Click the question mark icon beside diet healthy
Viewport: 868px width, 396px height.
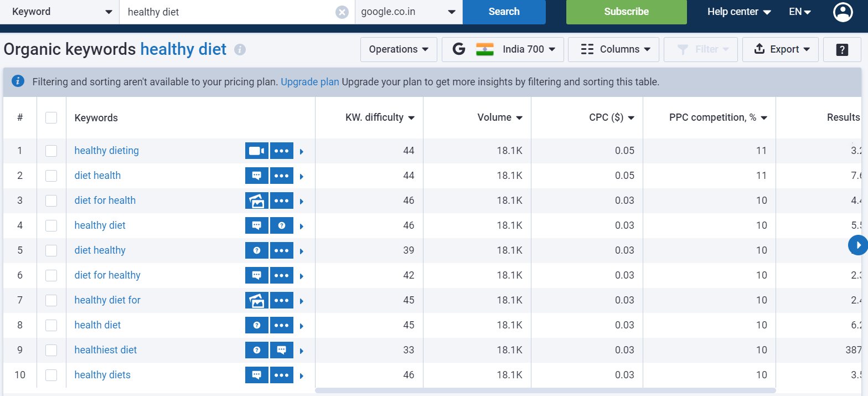[x=257, y=250]
